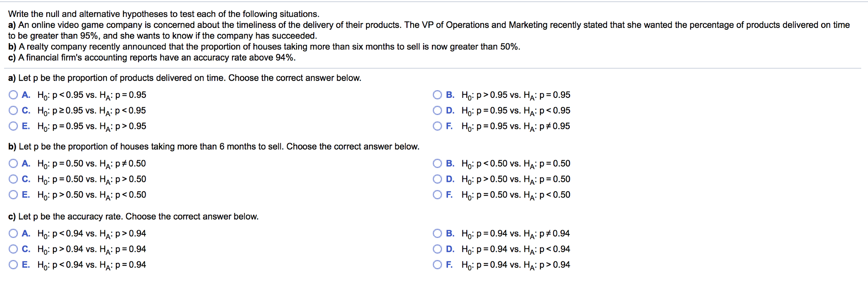Pick option C for part c)
This screenshot has height=303, width=868.
coord(13,249)
